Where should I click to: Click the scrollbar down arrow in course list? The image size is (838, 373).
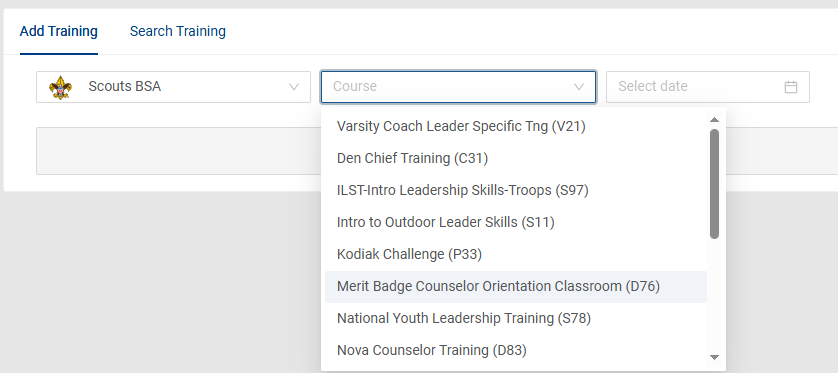pos(714,357)
